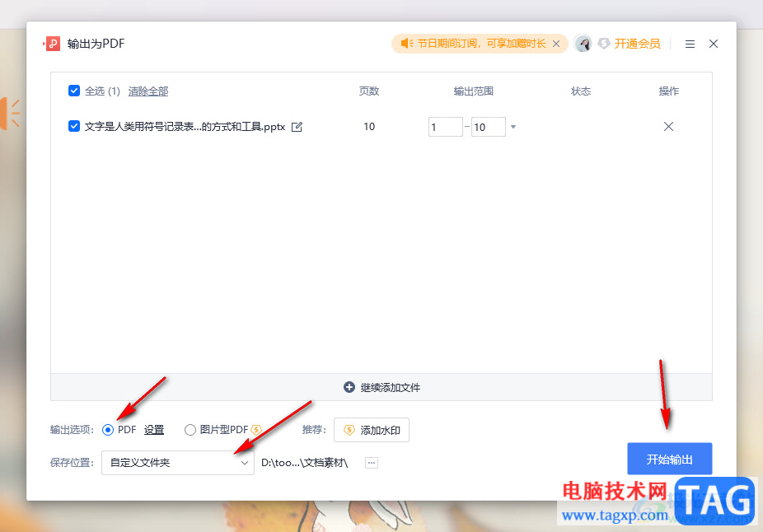Click the membership badge icon
Screen dimensions: 763x532
point(604,44)
